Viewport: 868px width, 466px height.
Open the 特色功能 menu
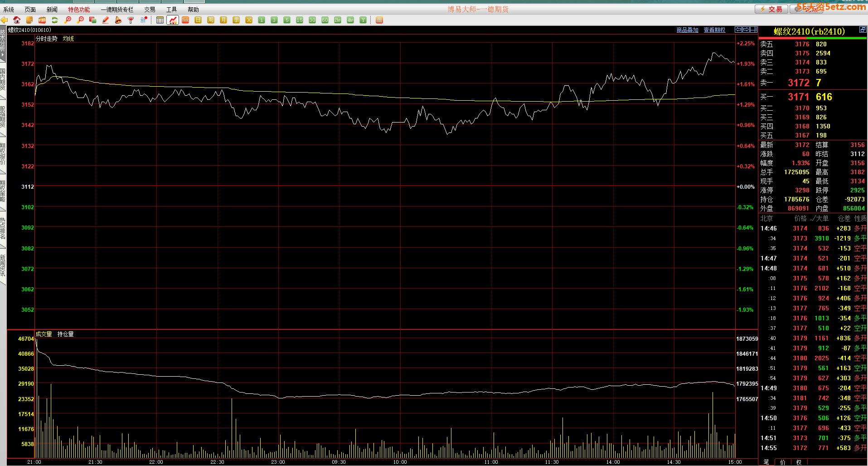click(x=79, y=10)
